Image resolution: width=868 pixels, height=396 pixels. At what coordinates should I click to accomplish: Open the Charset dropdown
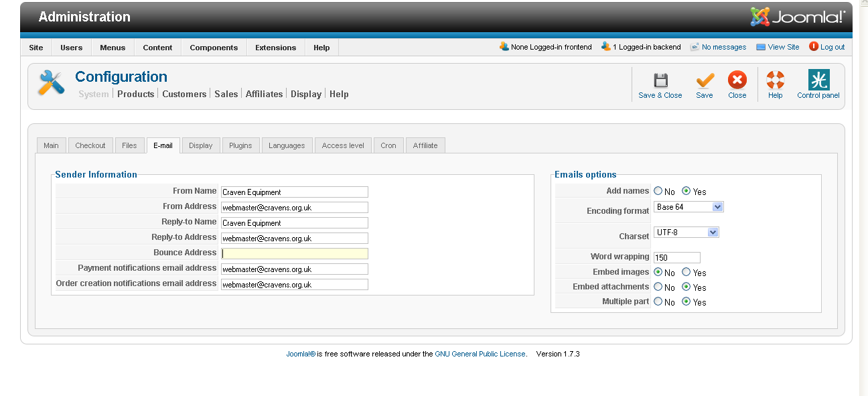[686, 233]
